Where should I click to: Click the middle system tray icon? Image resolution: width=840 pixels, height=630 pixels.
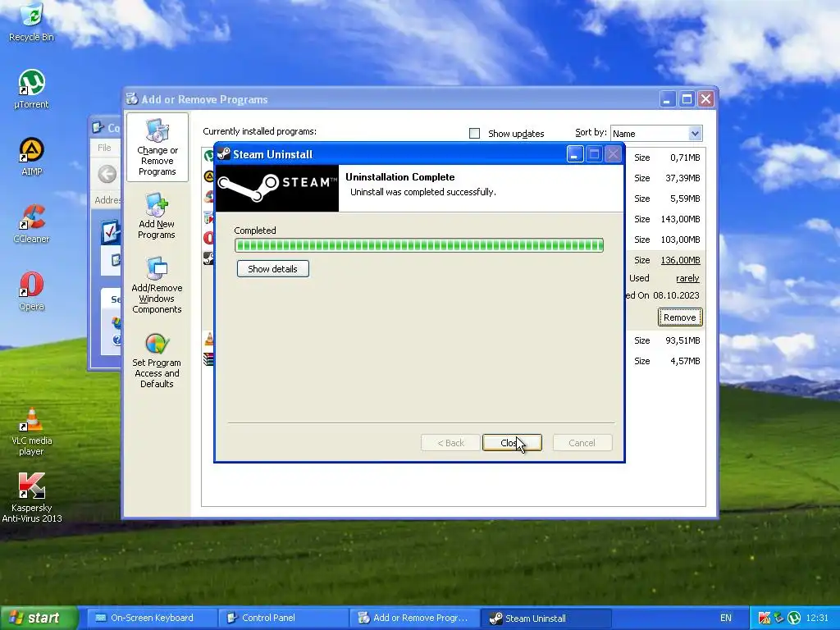779,618
